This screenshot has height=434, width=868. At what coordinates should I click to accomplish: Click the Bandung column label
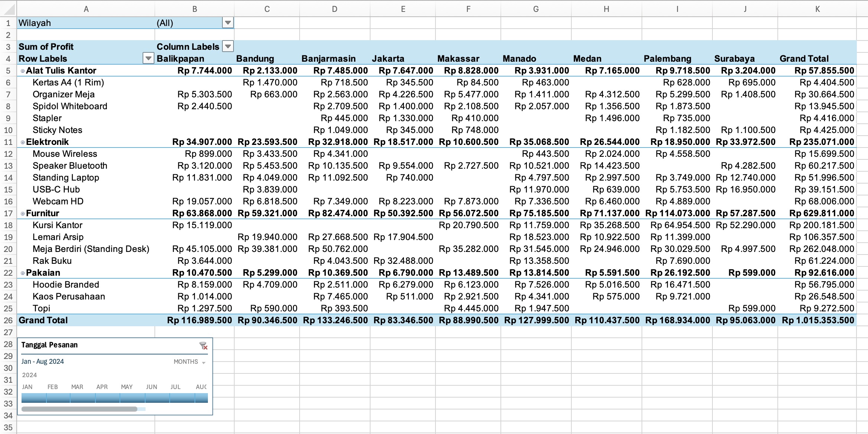(255, 59)
